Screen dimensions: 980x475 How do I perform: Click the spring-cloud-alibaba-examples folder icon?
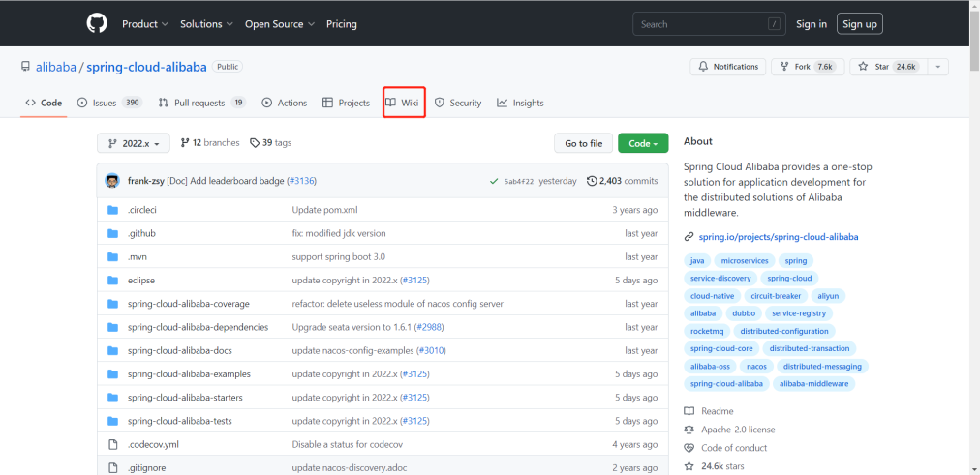pos(112,373)
